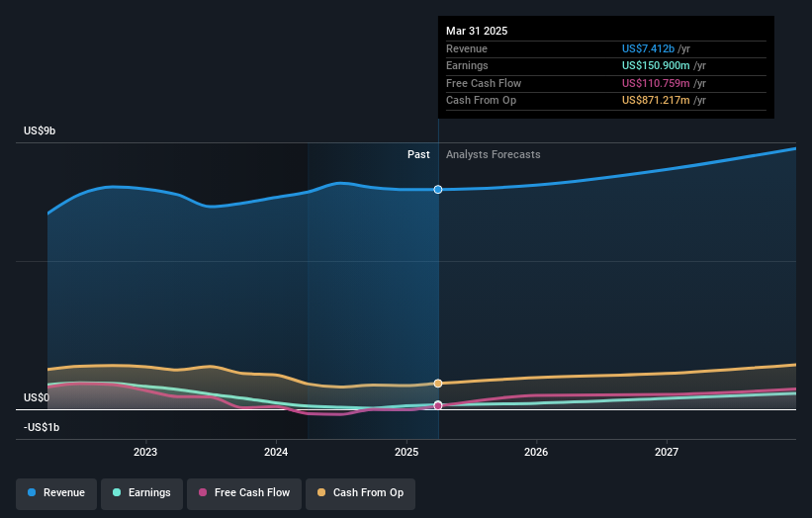Click the Past label
This screenshot has height=518, width=812.
click(418, 154)
